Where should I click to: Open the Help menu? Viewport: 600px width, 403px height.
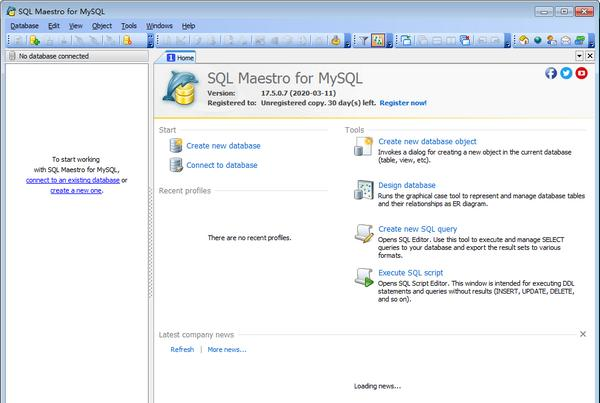coord(188,26)
